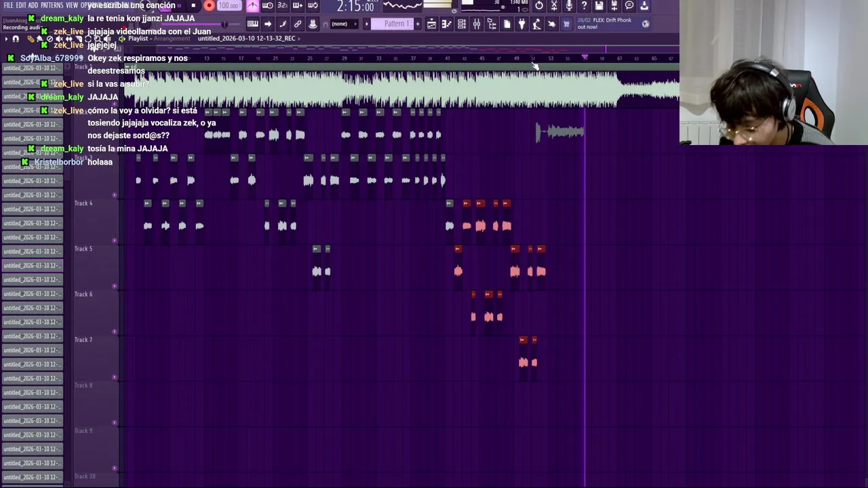Screen dimensions: 868x488
Task: Open the VIEW menu
Action: [x=72, y=5]
